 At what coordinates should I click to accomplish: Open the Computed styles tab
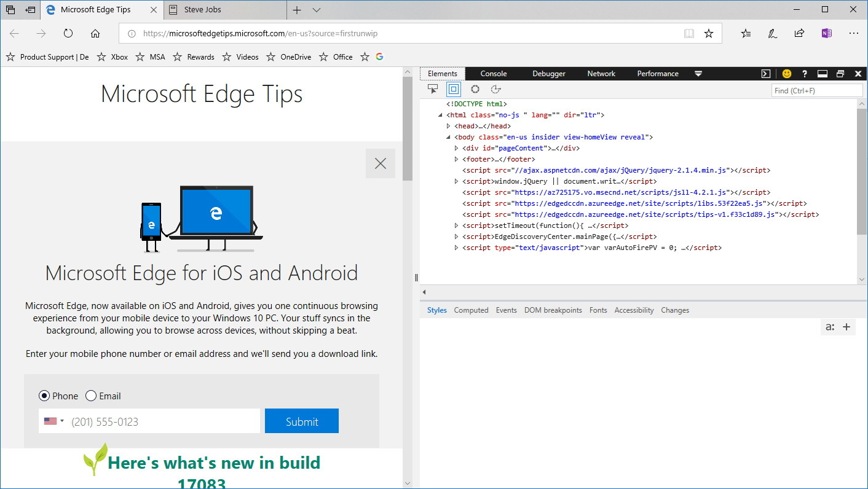pyautogui.click(x=471, y=310)
